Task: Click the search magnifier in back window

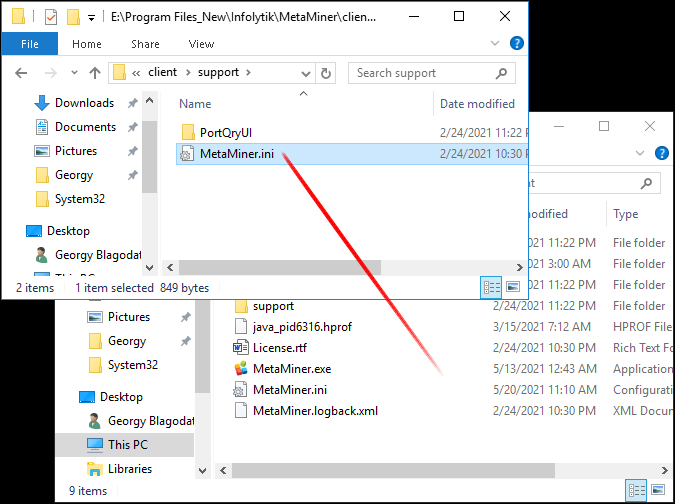Action: (x=646, y=183)
